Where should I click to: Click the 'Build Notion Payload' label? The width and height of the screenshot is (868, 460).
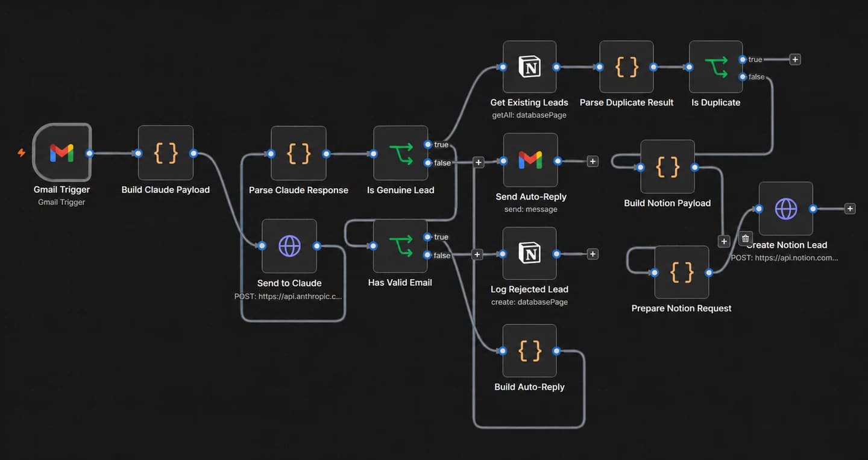point(668,203)
